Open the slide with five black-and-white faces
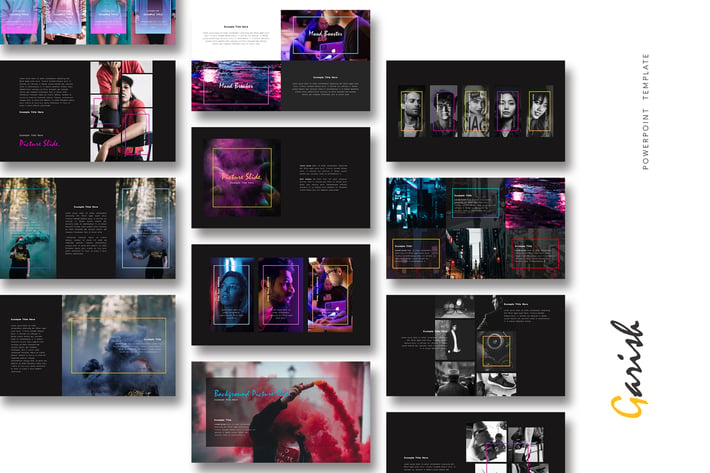 click(475, 111)
